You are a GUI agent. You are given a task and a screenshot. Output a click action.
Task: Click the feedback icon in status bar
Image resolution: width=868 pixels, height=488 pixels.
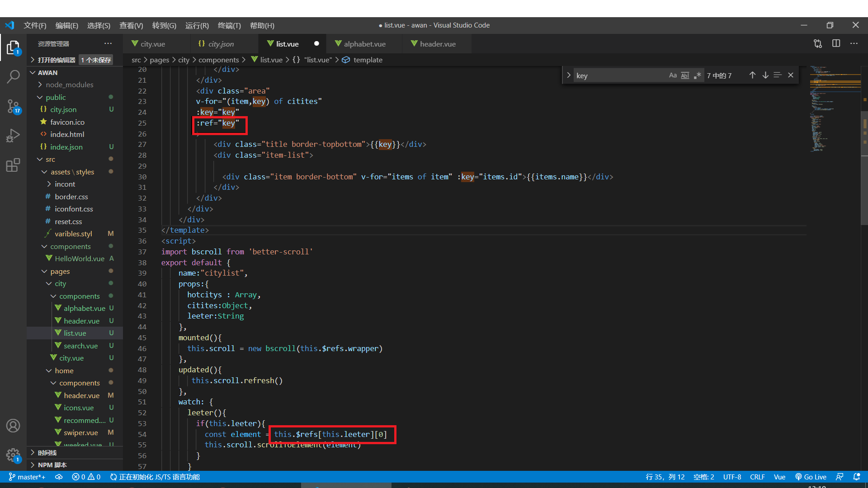pos(840,477)
